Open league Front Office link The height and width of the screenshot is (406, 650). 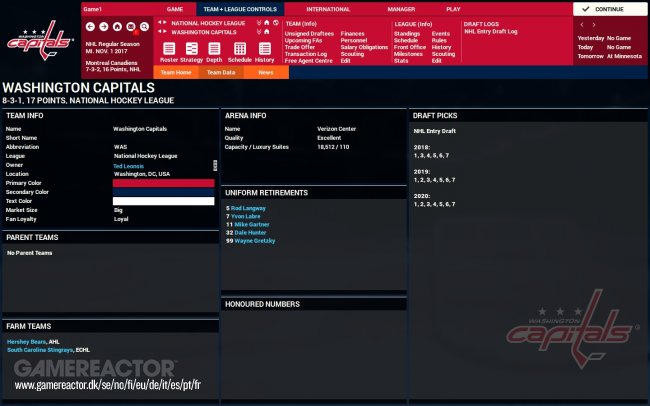[x=410, y=47]
